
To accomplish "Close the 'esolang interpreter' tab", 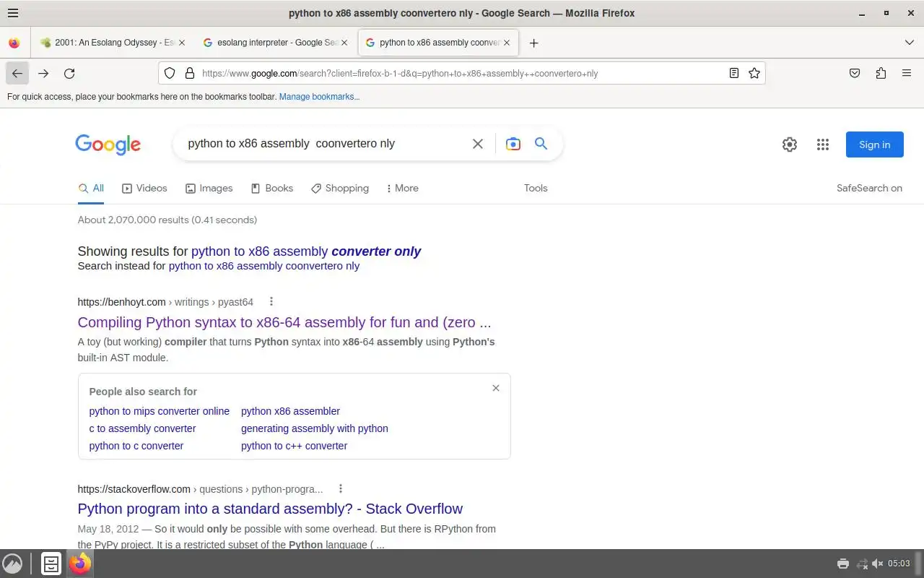I will [x=344, y=43].
